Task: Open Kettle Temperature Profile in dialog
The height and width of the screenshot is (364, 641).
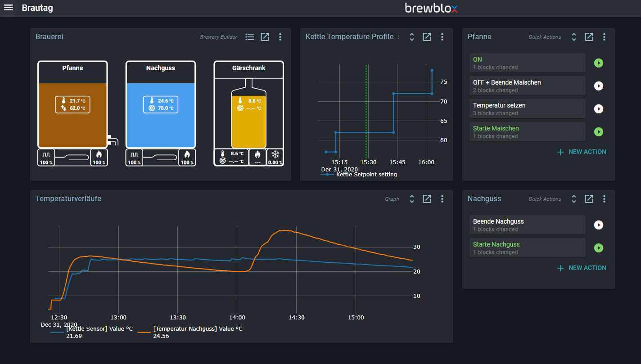Action: pyautogui.click(x=427, y=37)
